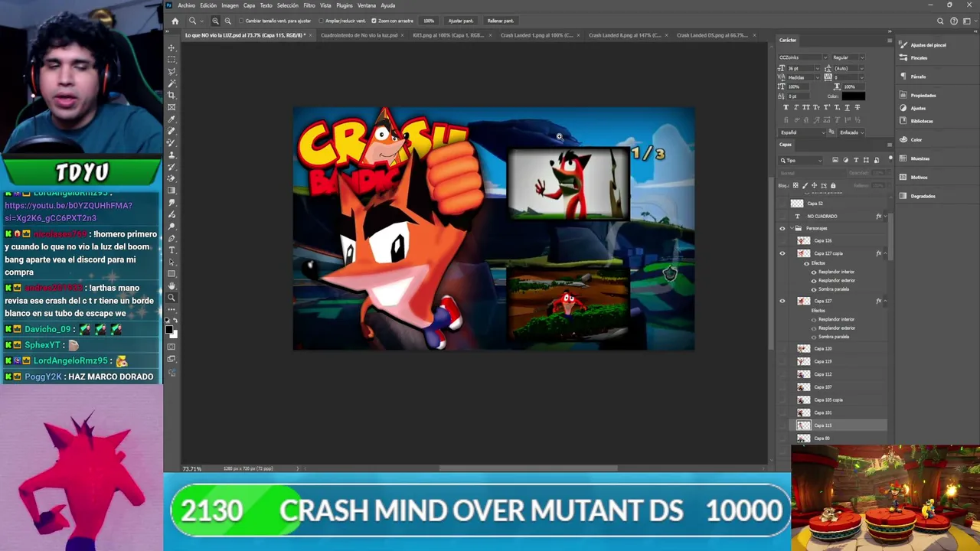The width and height of the screenshot is (980, 551).
Task: Show the Capa 126 layer
Action: point(782,240)
